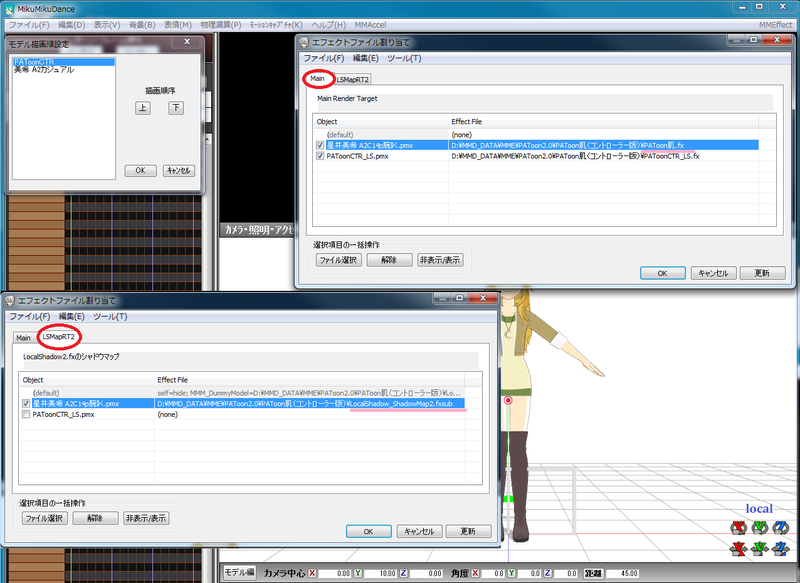Check PAToonCTR_LS.pmx in the LSMapRT2 list
This screenshot has width=800, height=583.
[x=26, y=414]
